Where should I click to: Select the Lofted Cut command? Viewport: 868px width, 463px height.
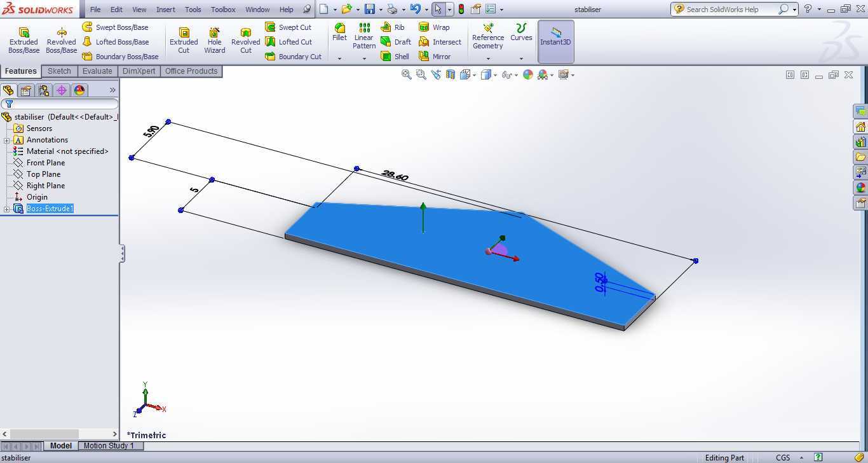coord(288,42)
